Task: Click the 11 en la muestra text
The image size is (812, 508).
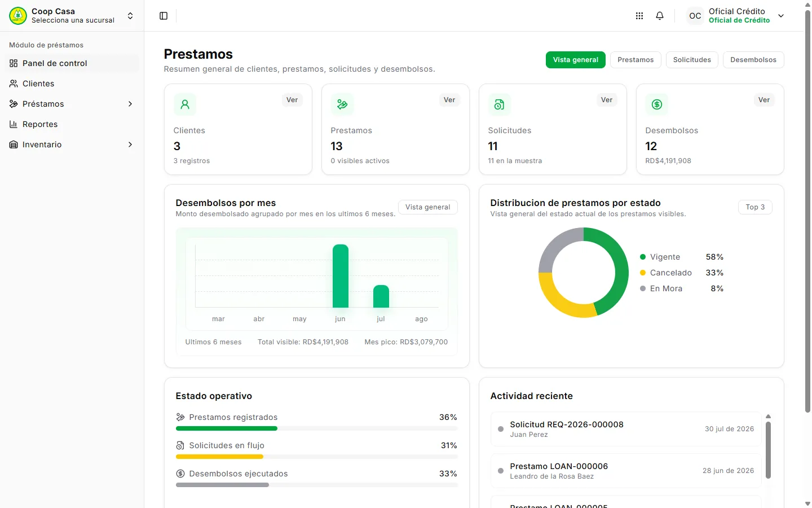Action: click(x=515, y=161)
